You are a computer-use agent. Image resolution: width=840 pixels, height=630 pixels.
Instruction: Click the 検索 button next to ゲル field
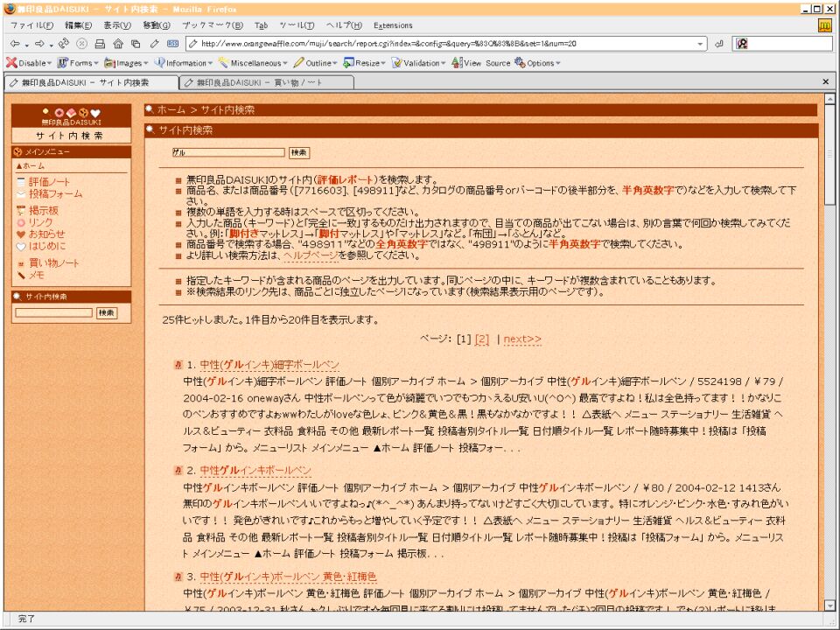(x=299, y=152)
